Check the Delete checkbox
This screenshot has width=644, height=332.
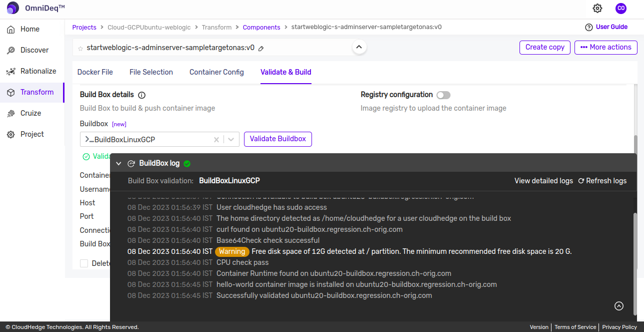coord(84,263)
